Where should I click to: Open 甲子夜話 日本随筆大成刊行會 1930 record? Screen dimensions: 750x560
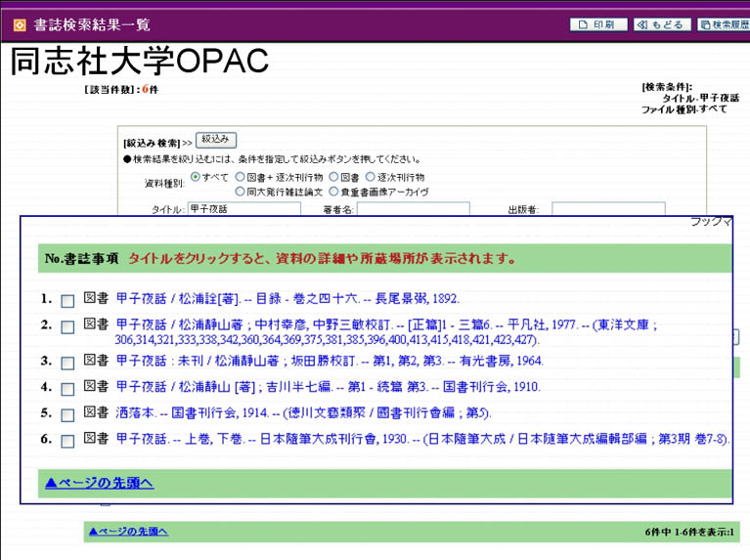click(x=422, y=439)
